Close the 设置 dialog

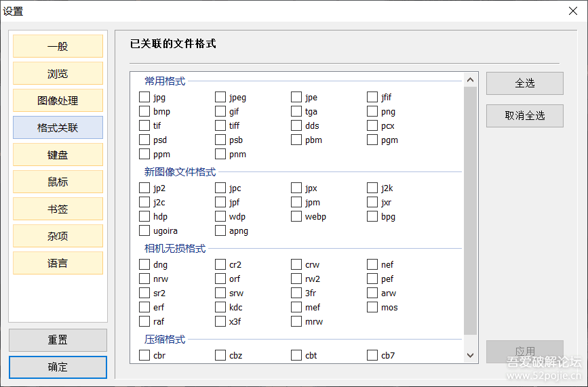[573, 11]
